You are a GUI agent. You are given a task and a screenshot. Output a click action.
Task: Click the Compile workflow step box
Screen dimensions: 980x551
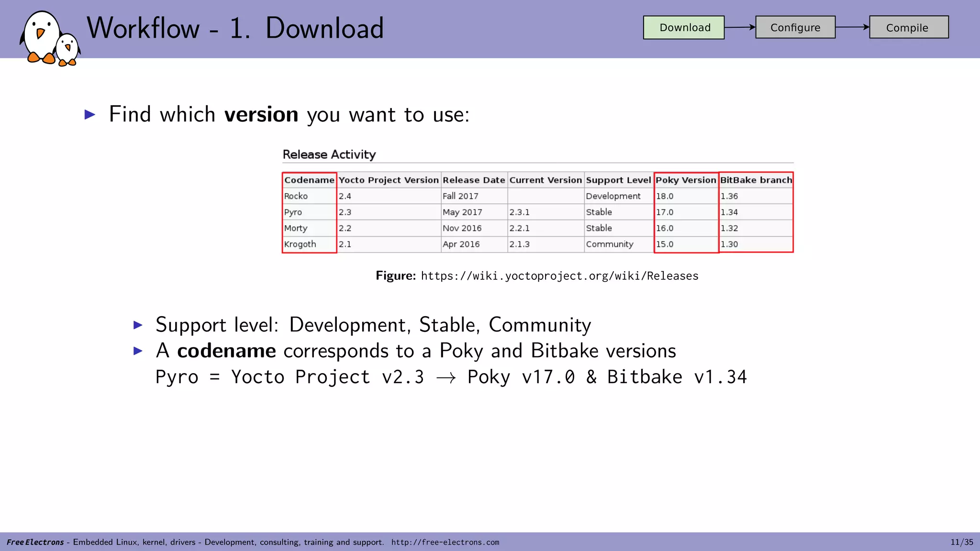click(909, 27)
